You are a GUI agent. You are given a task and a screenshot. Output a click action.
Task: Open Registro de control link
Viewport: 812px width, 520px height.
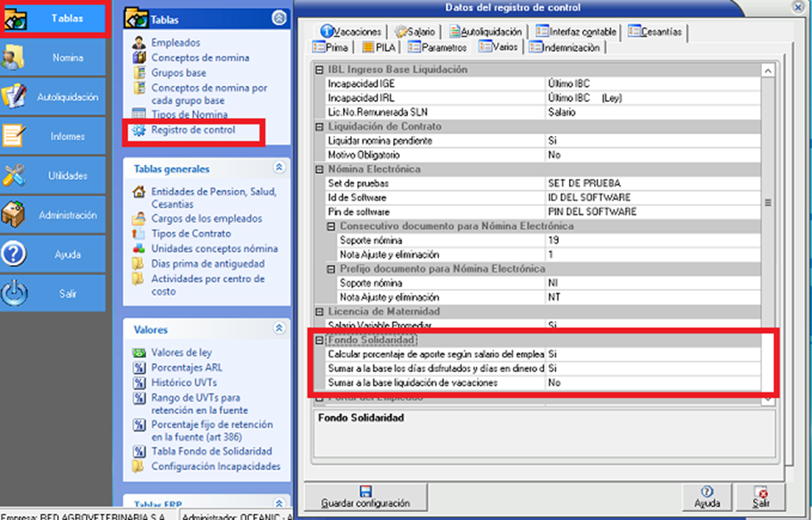(x=192, y=130)
